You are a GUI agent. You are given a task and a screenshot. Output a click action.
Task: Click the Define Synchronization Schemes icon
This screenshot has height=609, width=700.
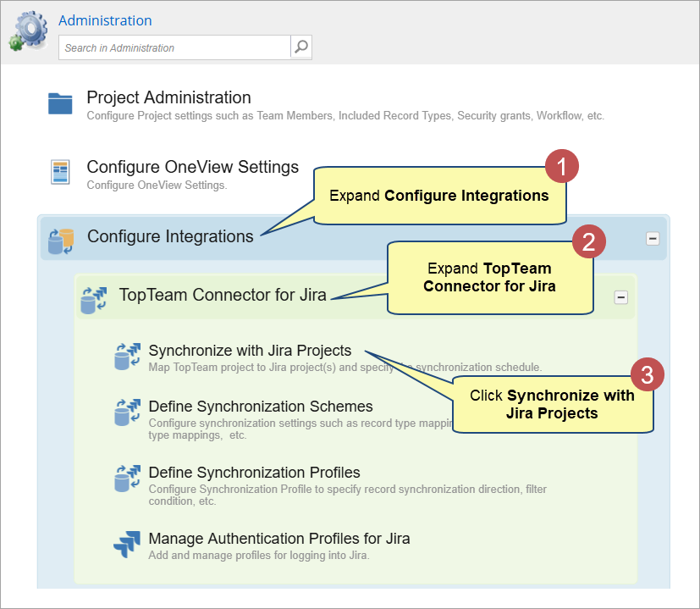click(x=127, y=412)
